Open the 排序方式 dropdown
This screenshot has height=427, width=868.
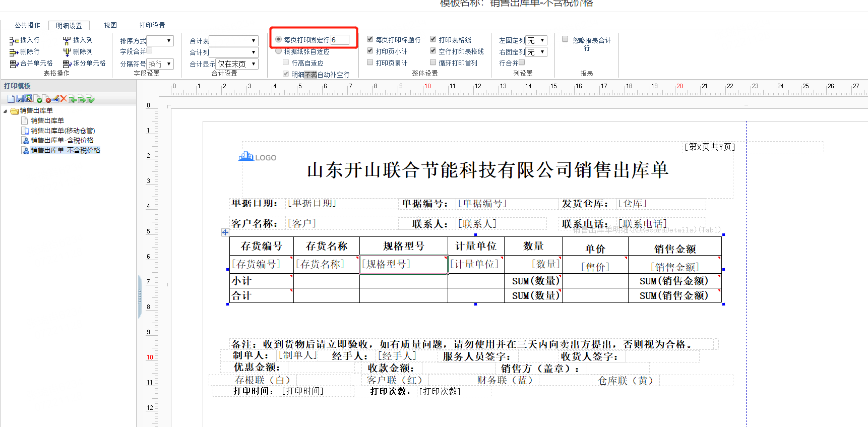point(160,41)
